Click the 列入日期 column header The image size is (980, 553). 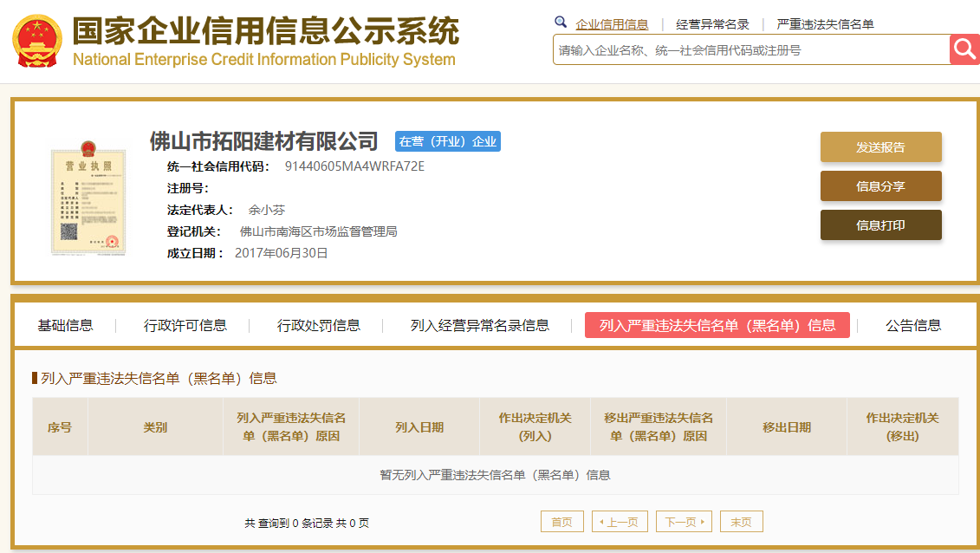(419, 426)
